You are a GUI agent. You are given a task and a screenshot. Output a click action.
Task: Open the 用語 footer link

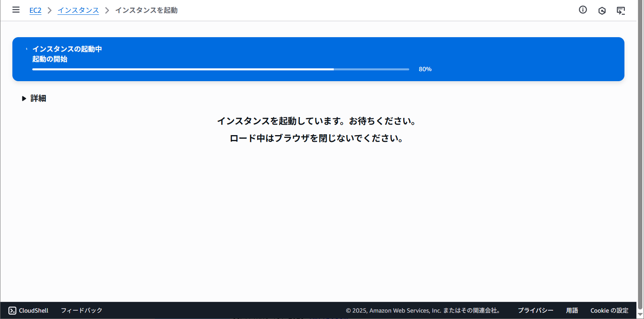572,311
